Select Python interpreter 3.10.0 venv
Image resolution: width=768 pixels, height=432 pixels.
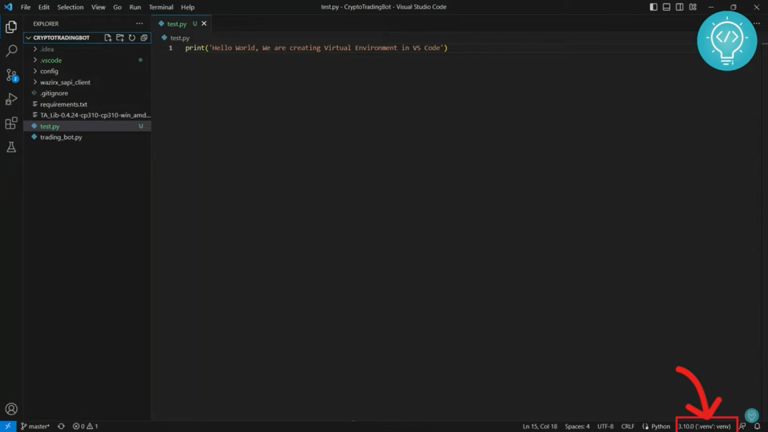(705, 426)
